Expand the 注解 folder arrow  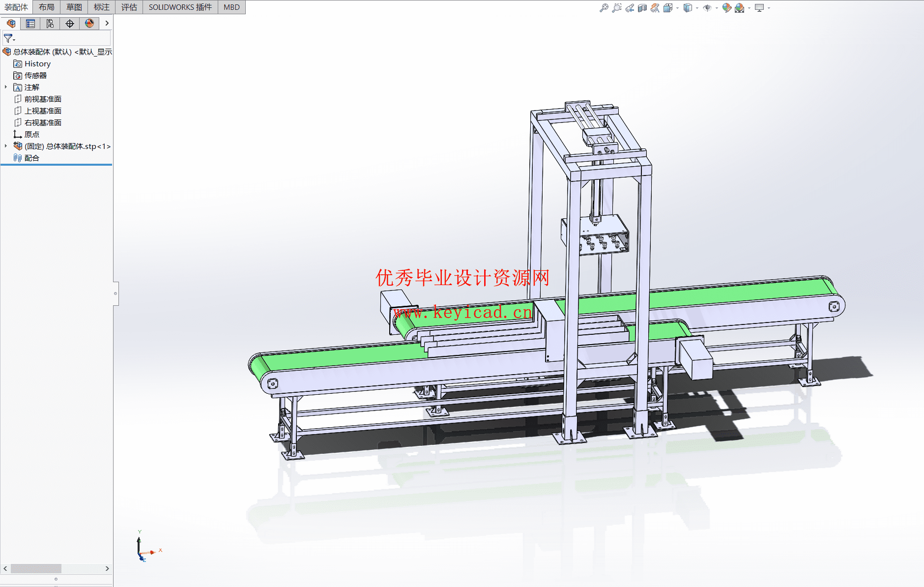(6, 87)
